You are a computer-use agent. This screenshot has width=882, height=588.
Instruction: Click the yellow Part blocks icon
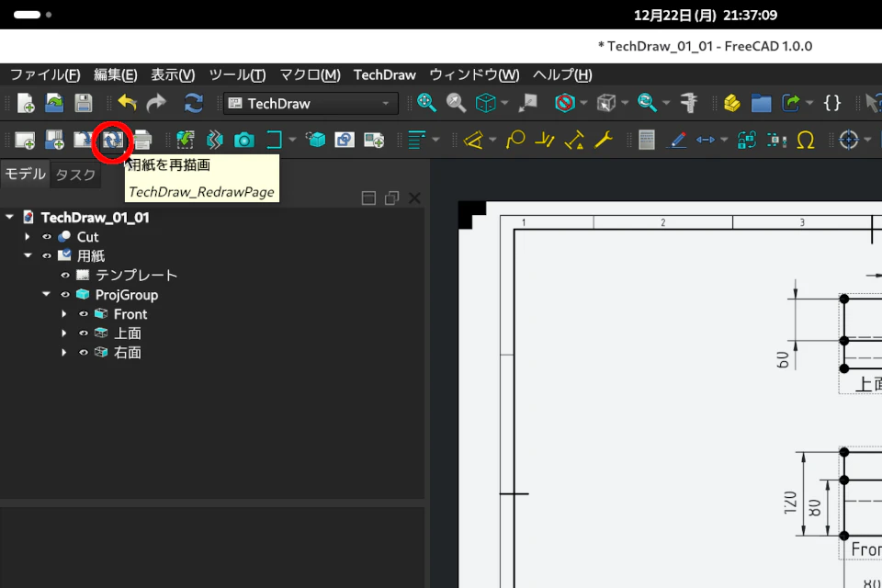731,102
